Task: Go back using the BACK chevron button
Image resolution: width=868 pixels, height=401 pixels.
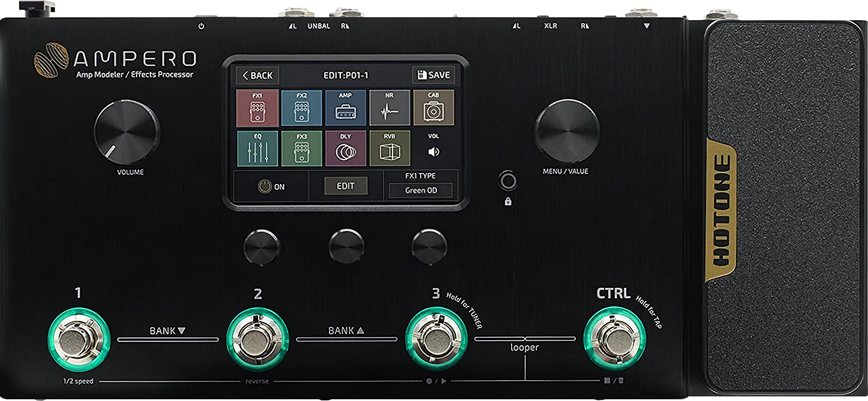Action: (x=258, y=75)
